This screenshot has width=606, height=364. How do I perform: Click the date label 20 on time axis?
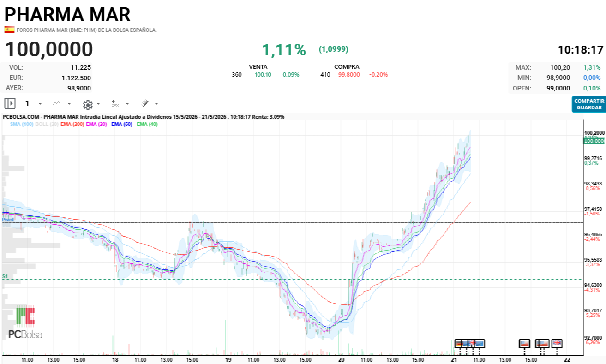(x=341, y=359)
